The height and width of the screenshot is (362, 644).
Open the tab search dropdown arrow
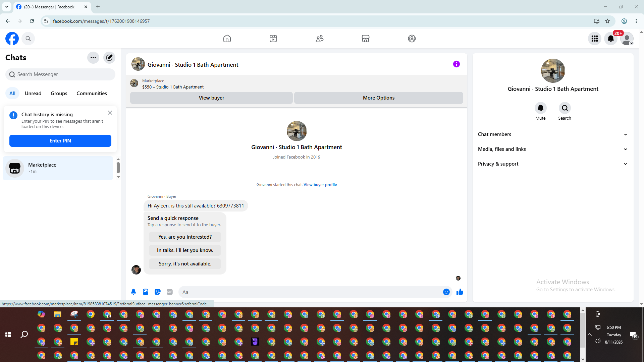click(7, 7)
